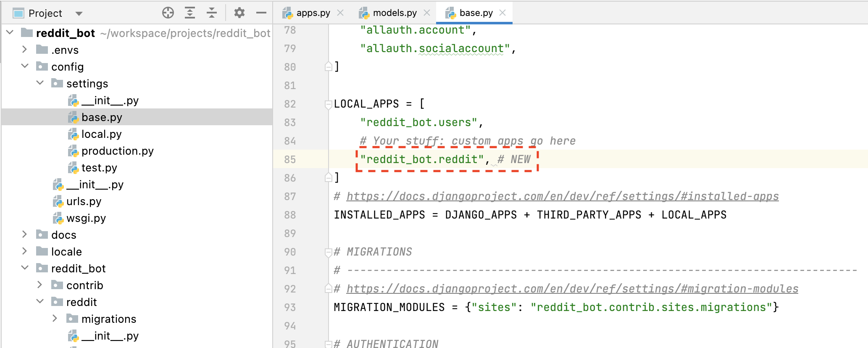Click the Expand All icon in Project toolbar
The height and width of the screenshot is (348, 868).
(x=190, y=13)
